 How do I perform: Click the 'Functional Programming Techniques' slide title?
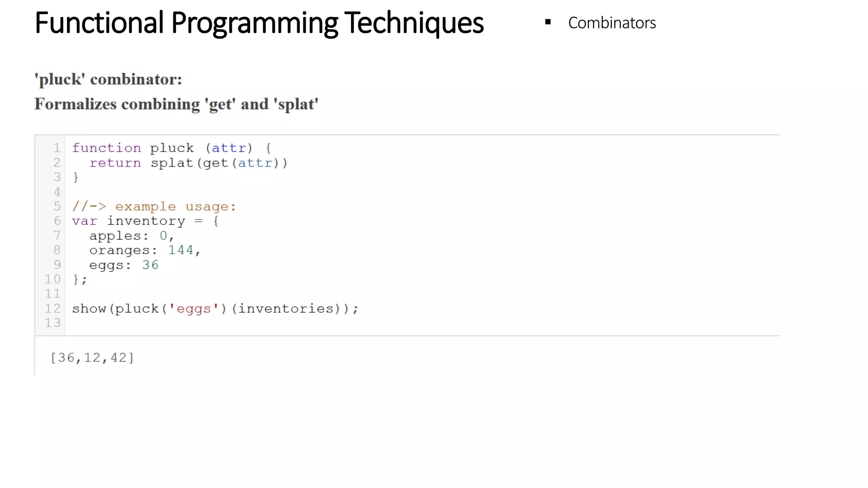pyautogui.click(x=259, y=23)
